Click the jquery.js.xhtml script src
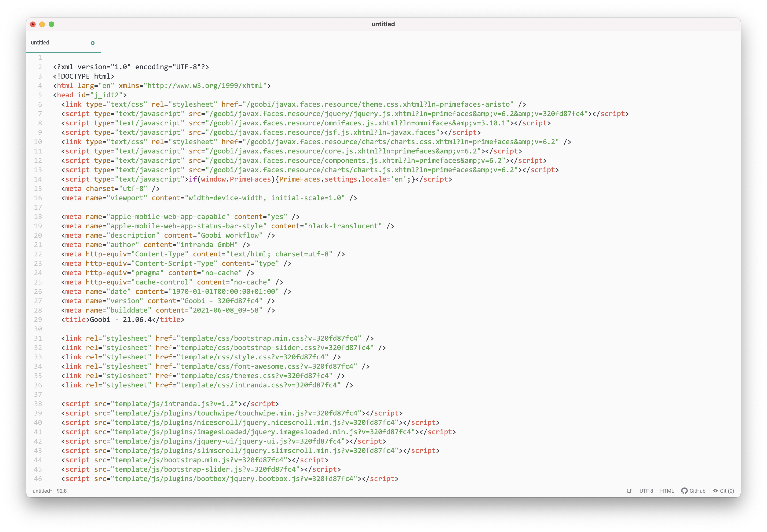The height and width of the screenshot is (532, 767). coord(397,114)
